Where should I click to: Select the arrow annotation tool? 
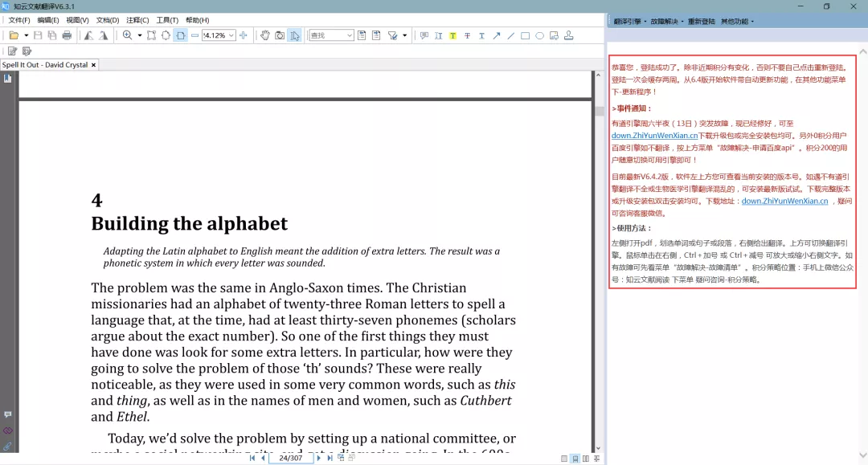click(x=496, y=35)
